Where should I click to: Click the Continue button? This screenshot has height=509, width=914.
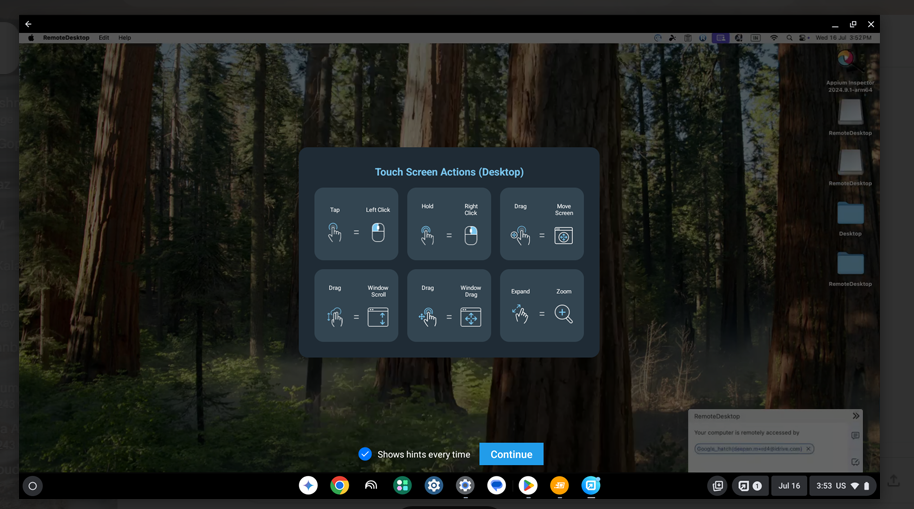pyautogui.click(x=511, y=454)
